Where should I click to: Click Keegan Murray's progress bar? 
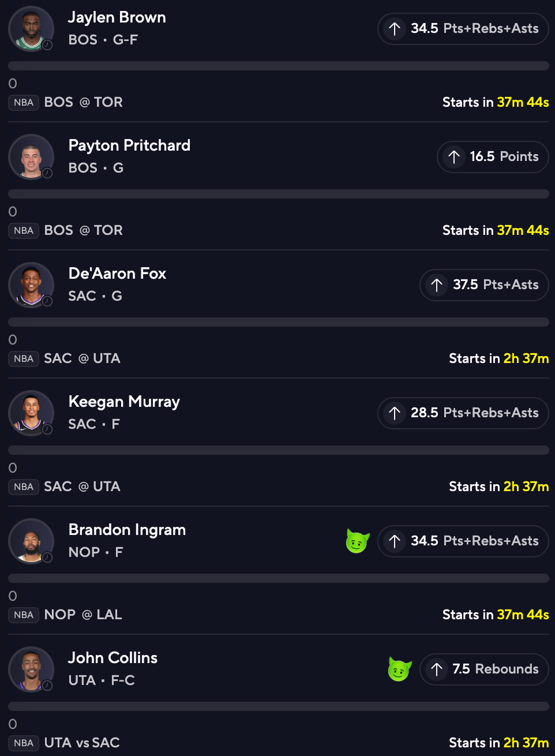[x=278, y=450]
